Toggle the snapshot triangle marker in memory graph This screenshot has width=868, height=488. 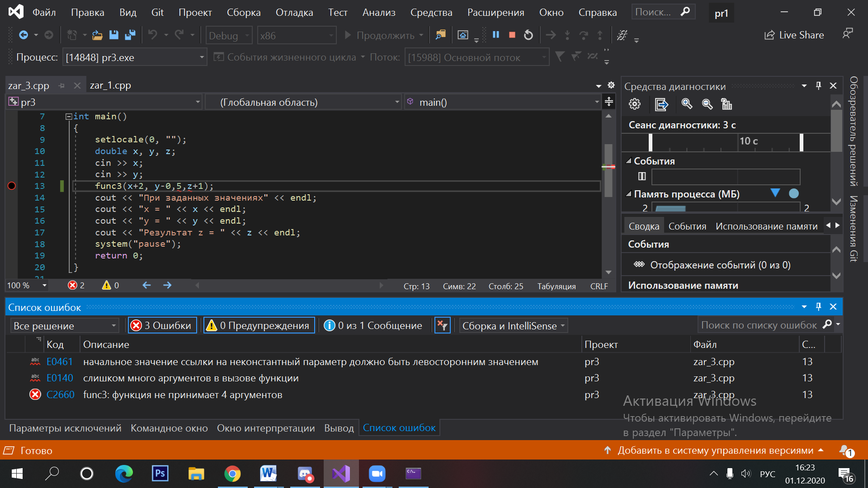(775, 193)
